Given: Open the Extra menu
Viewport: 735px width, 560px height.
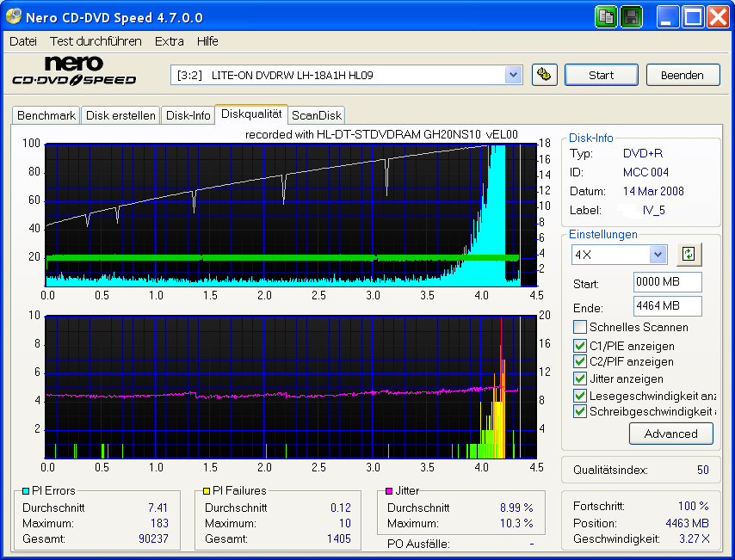Looking at the screenshot, I should (x=169, y=40).
